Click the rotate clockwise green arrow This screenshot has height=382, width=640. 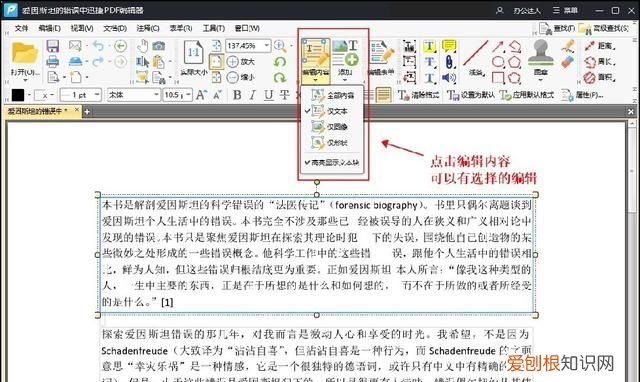[x=280, y=77]
